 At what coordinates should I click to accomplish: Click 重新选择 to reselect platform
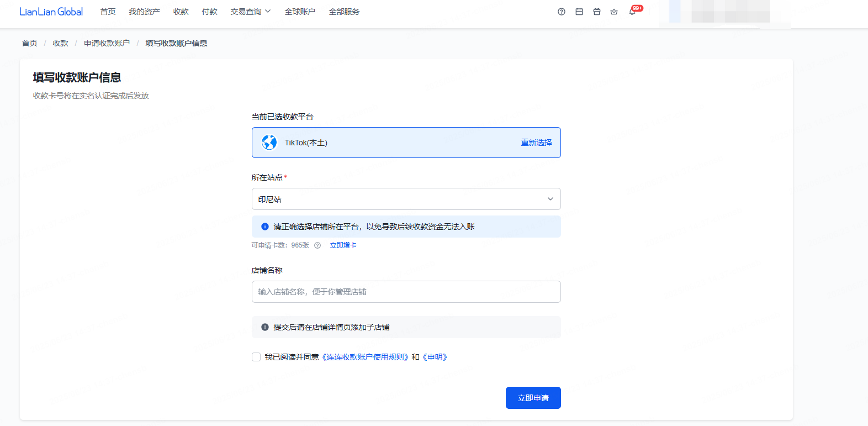537,143
